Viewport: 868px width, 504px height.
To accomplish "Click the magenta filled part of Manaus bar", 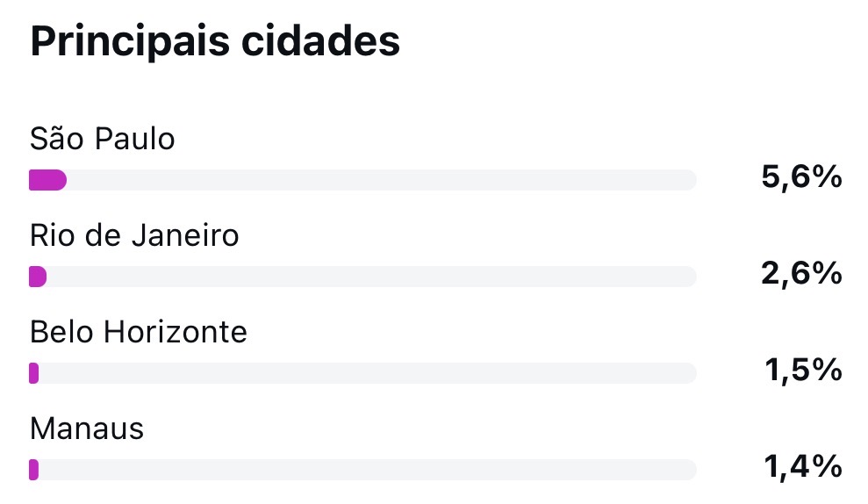I will [x=34, y=470].
